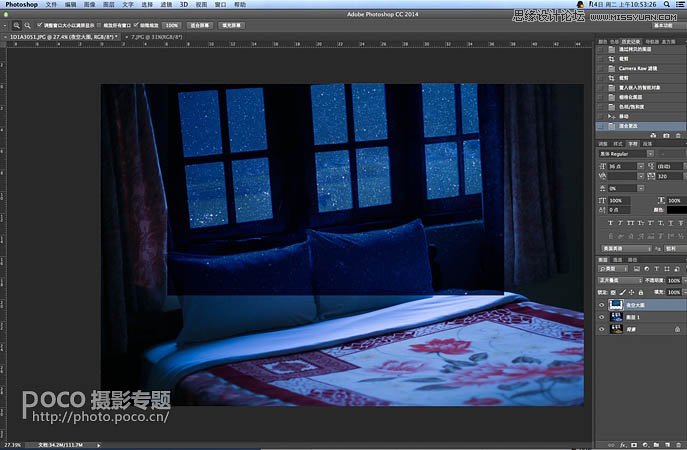This screenshot has width=687, height=450.
Task: Click the tracking field showing 320
Action: (x=669, y=176)
